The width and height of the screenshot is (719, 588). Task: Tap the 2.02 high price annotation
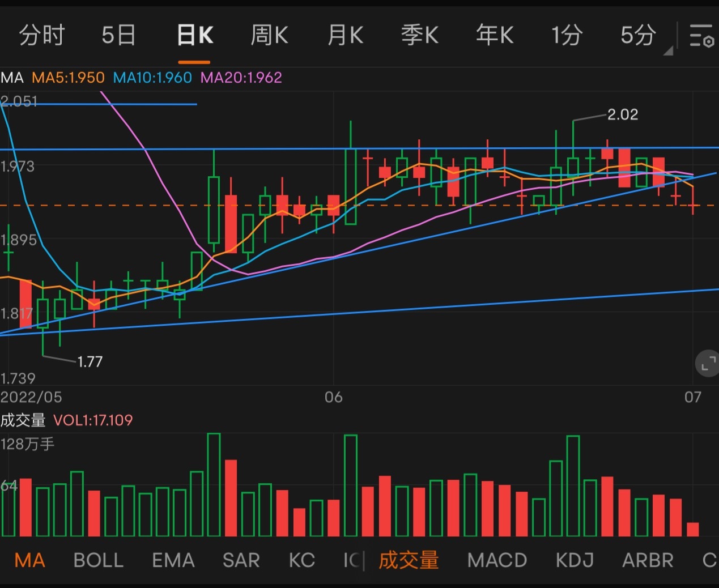pos(623,114)
